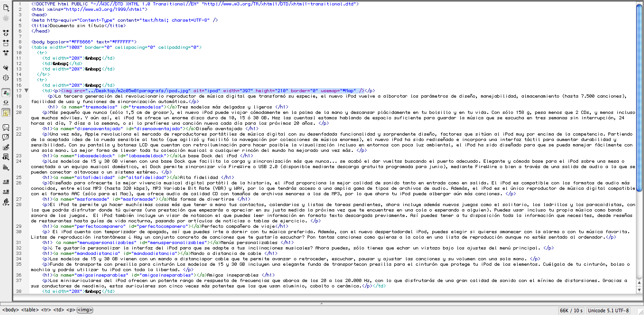Select the <tr> tag in tag selector

[x=46, y=310]
